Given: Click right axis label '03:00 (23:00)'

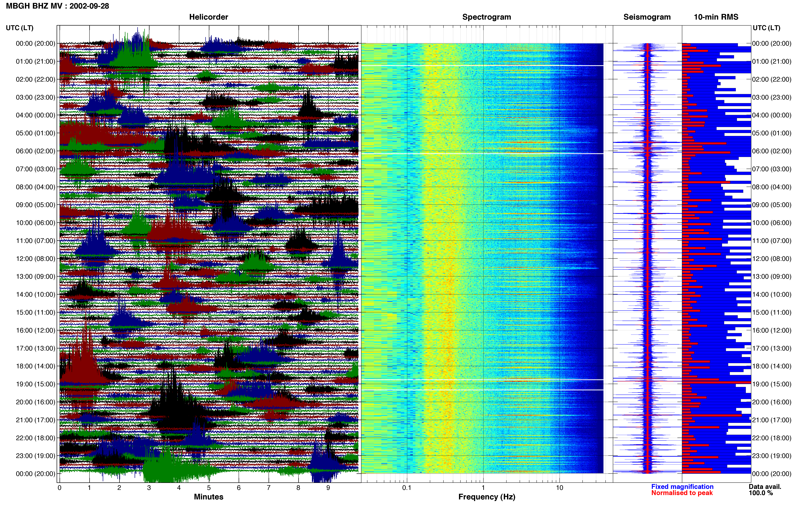Looking at the screenshot, I should tap(772, 97).
